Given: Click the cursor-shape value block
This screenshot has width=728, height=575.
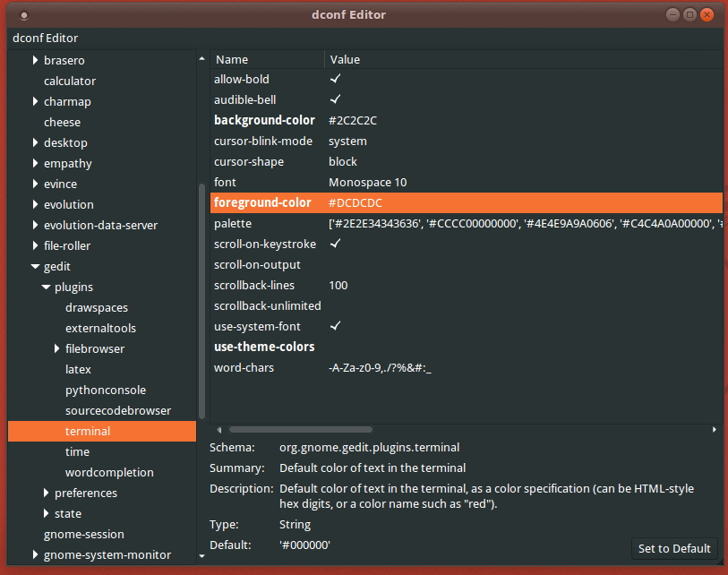Looking at the screenshot, I should tap(343, 161).
